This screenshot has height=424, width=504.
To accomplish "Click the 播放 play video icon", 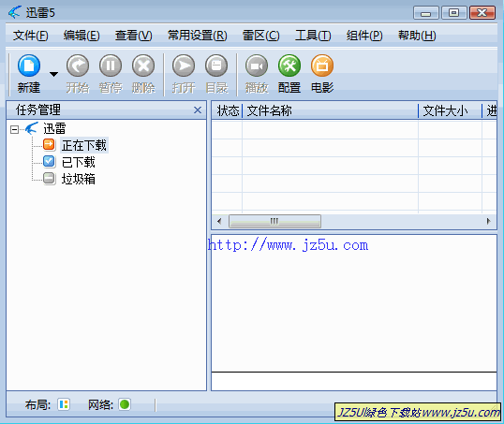I will point(257,66).
